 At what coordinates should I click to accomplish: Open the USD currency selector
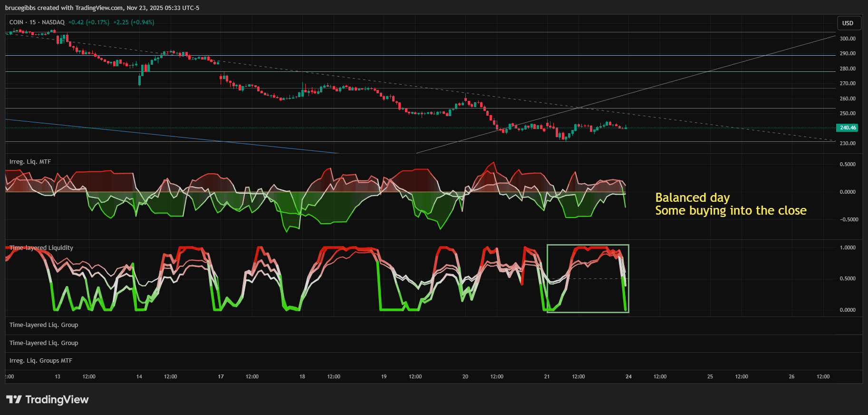pos(848,23)
